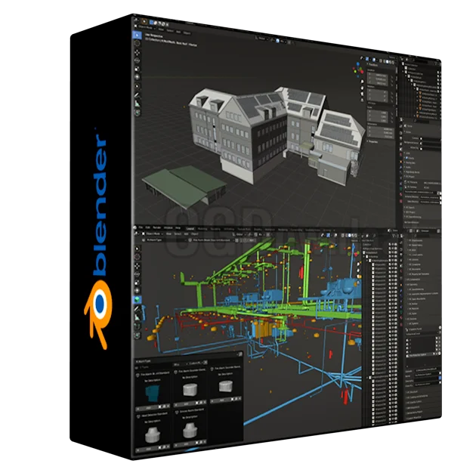Choose the Measure tool in top viewport
Viewport: 476px width, 476px height.
[x=138, y=104]
